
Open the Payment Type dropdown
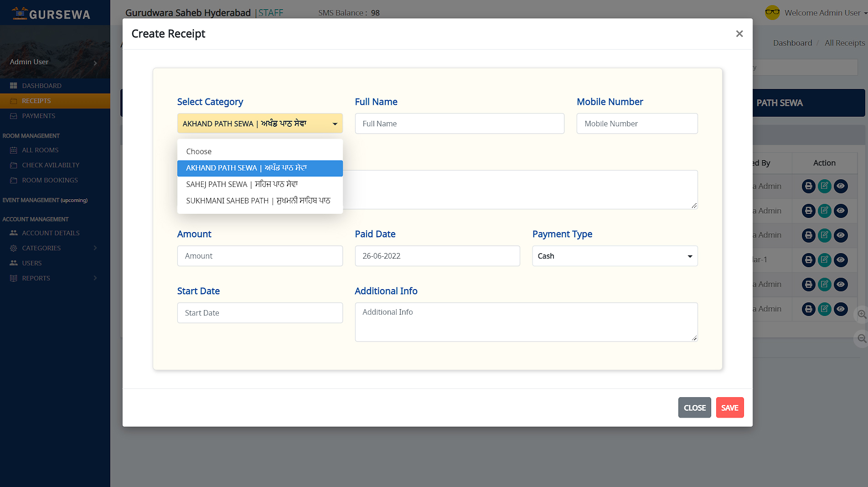tap(615, 256)
